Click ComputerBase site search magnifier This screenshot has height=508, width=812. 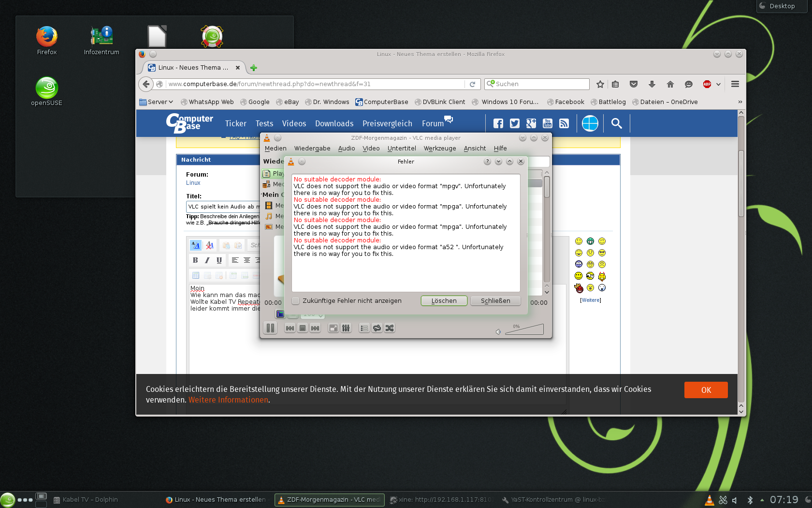click(x=616, y=123)
